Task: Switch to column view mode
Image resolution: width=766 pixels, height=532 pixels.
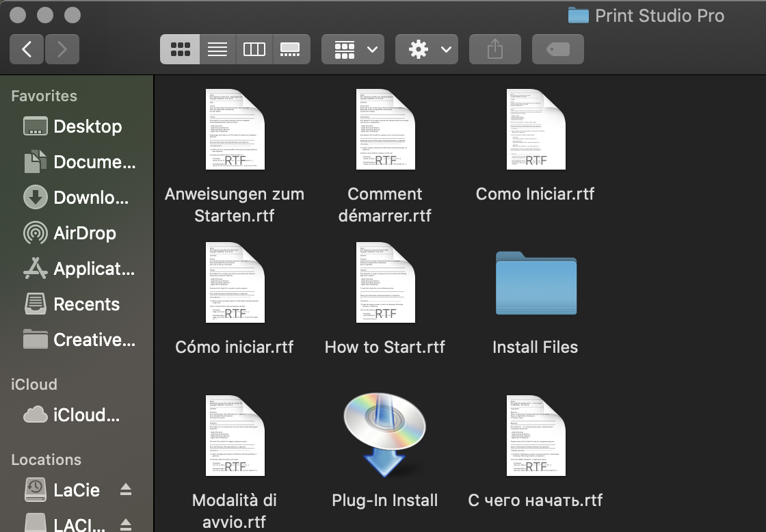Action: coord(254,49)
